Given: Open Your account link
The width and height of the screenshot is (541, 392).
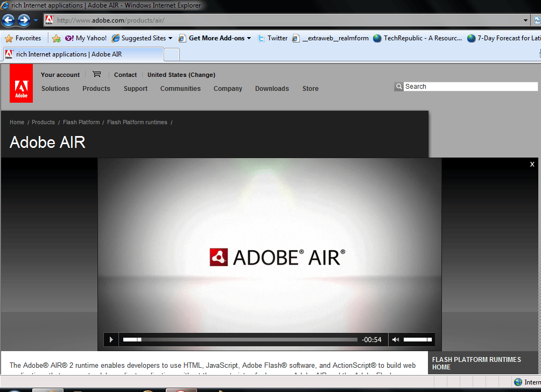Looking at the screenshot, I should 60,75.
